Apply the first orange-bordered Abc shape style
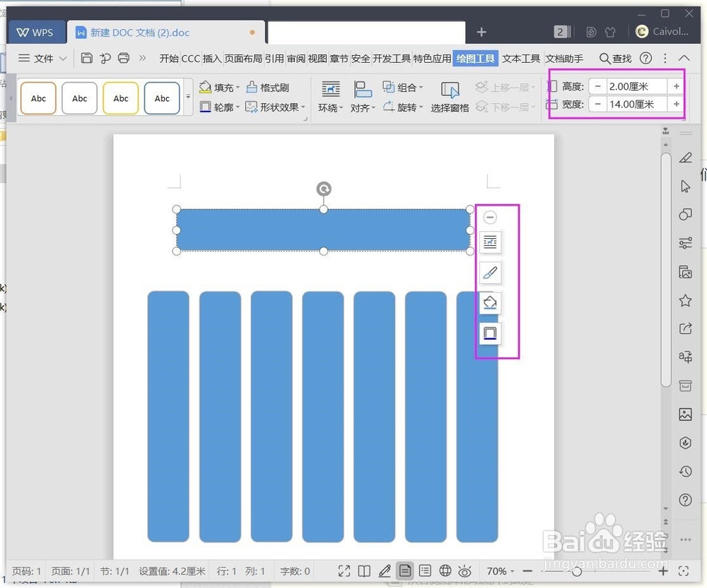 (x=38, y=98)
